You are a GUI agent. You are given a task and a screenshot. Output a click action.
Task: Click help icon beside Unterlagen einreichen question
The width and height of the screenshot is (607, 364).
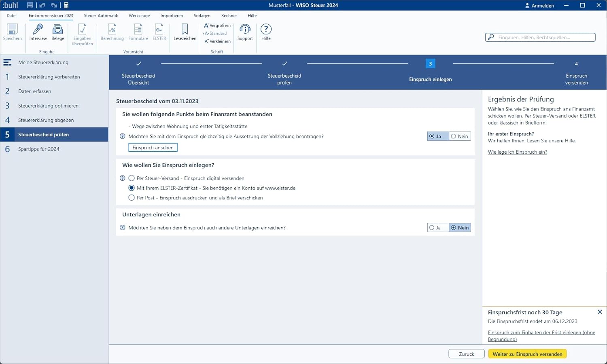click(x=123, y=228)
